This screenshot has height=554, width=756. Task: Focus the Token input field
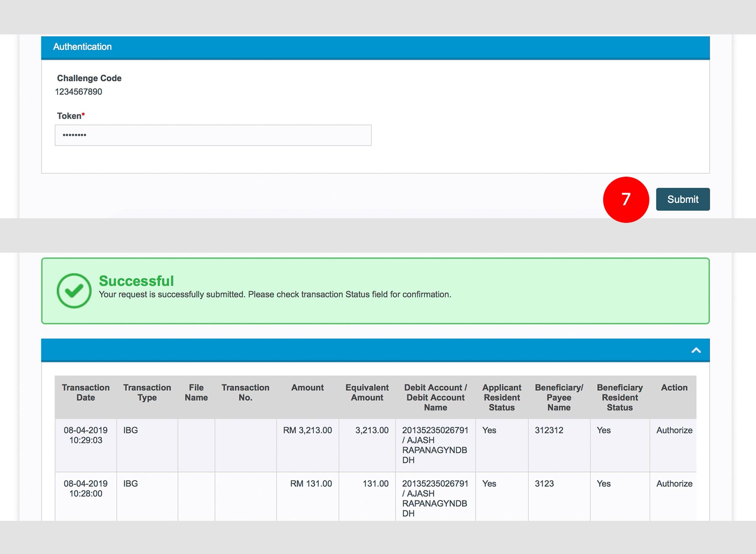click(x=213, y=135)
